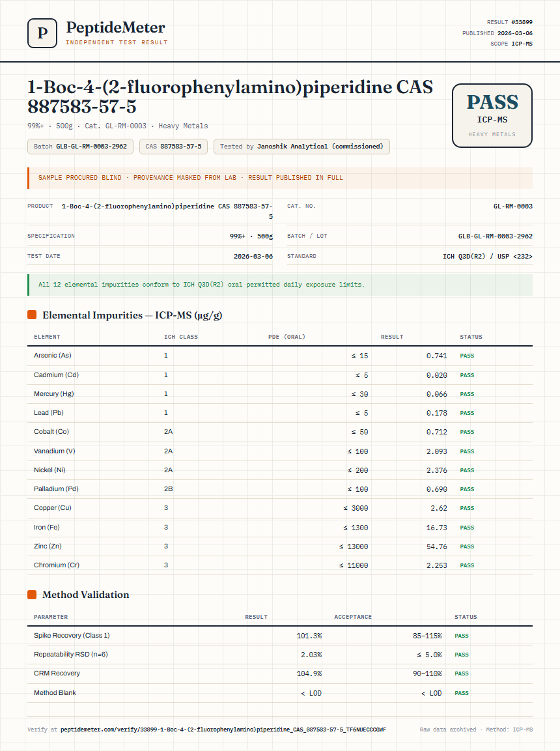Click Lead result 0.178
The image size is (560, 751).
[436, 413]
